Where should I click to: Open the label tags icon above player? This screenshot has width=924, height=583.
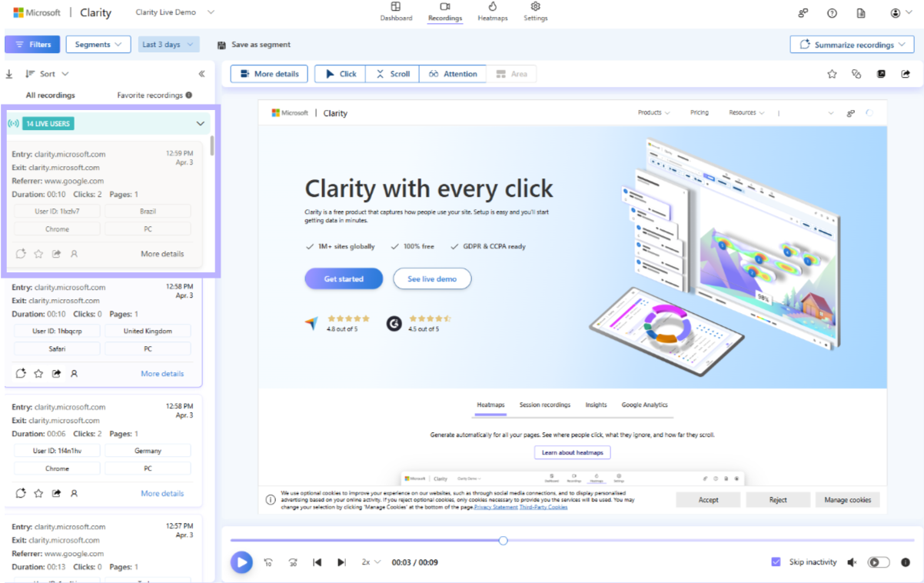pyautogui.click(x=856, y=74)
